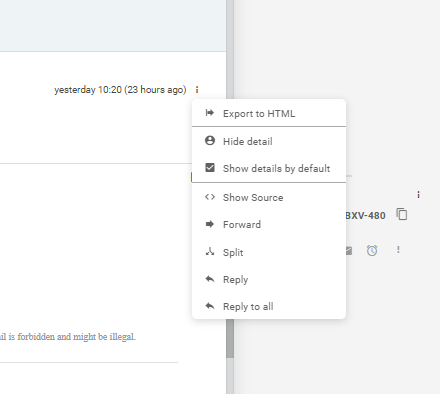Toggle the Show details by default checkbox

click(210, 168)
